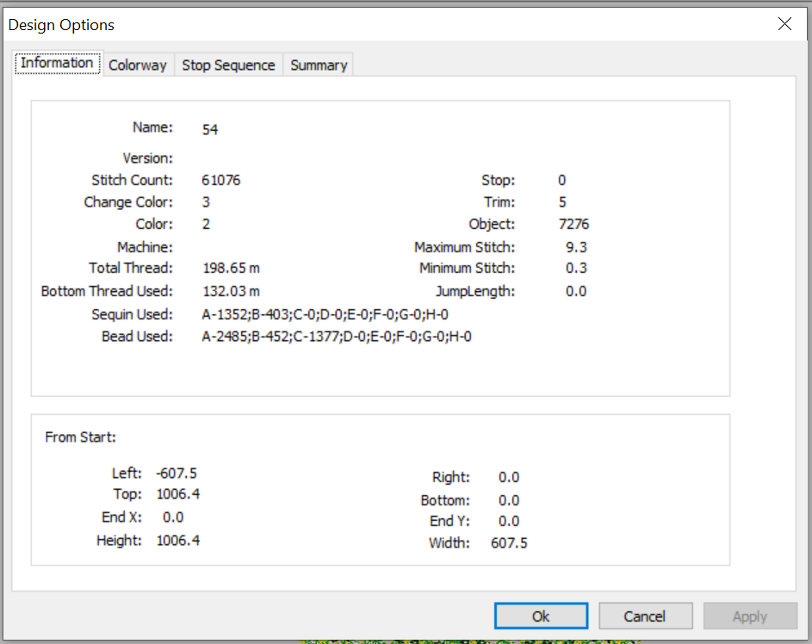Click the Machine label

coord(145,247)
